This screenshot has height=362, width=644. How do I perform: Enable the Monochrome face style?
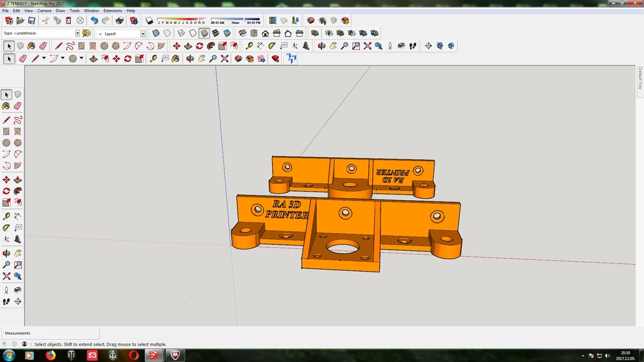[227, 33]
